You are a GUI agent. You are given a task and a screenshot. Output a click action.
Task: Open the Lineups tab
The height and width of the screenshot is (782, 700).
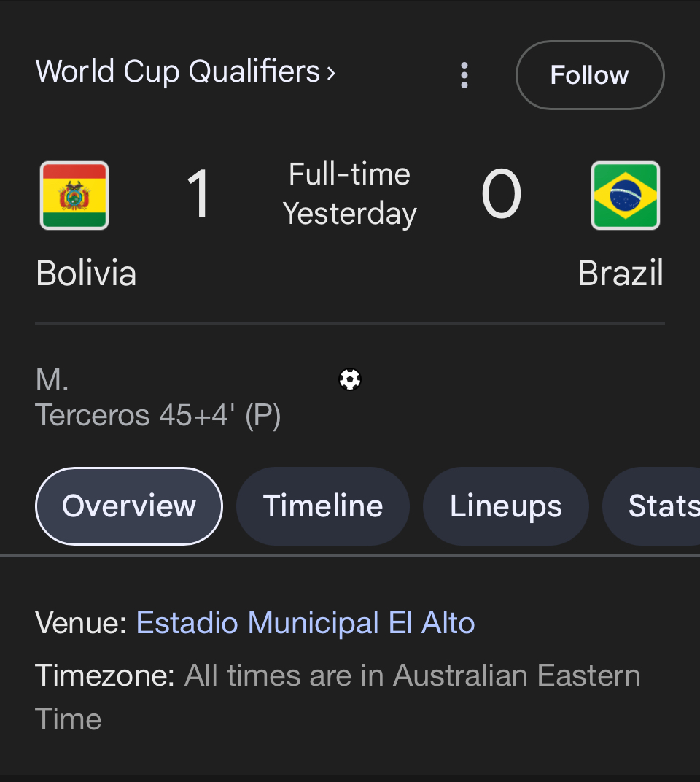[x=505, y=506]
